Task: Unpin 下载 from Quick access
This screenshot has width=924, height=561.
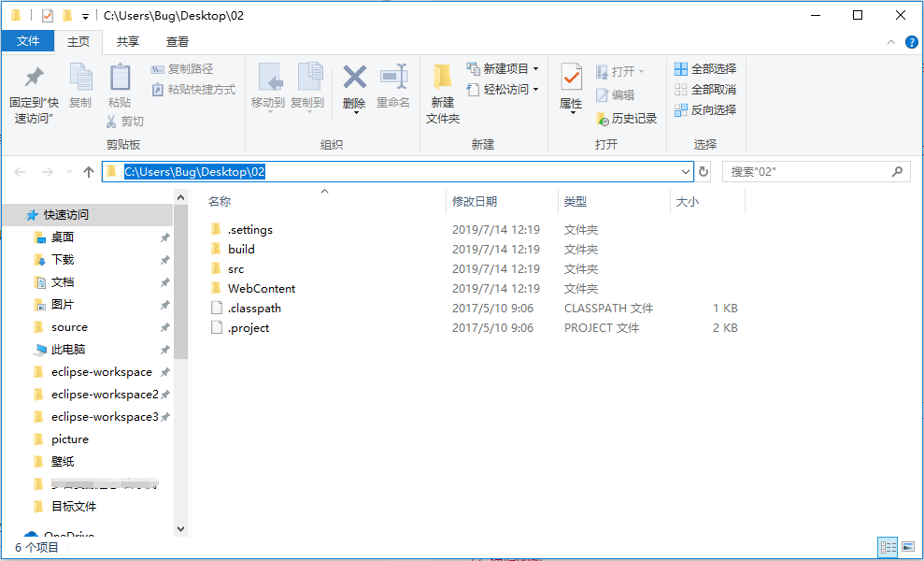Action: [x=164, y=259]
